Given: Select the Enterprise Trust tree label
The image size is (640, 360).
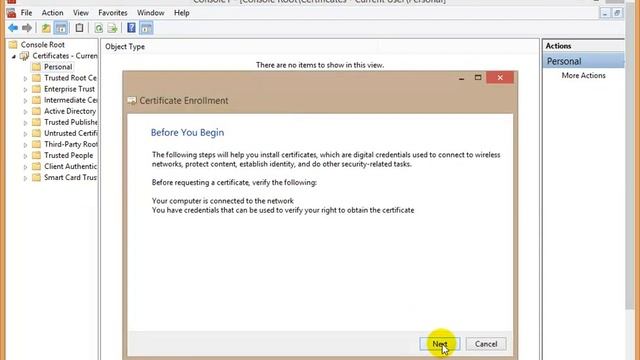Looking at the screenshot, I should pos(69,89).
